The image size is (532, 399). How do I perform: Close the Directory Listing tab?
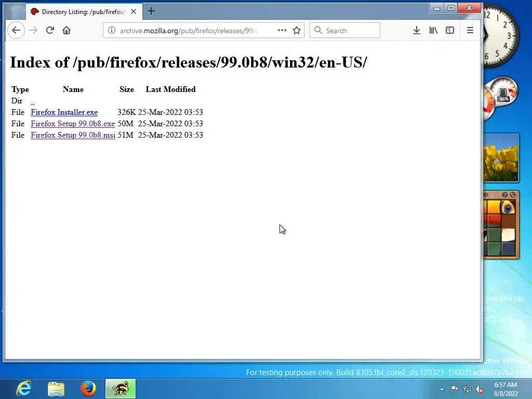[x=134, y=11]
